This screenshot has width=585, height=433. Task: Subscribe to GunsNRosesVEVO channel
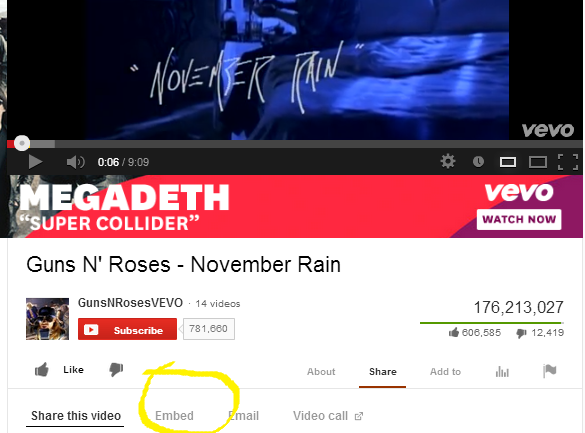(127, 329)
